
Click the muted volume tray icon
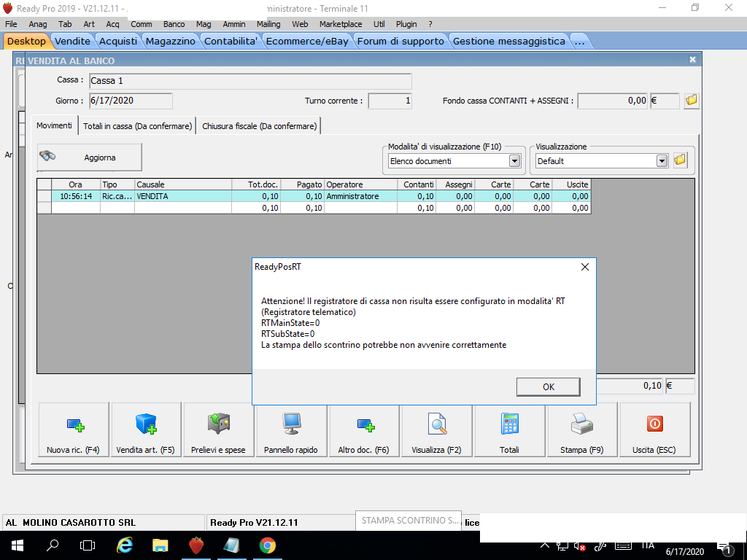pos(580,547)
